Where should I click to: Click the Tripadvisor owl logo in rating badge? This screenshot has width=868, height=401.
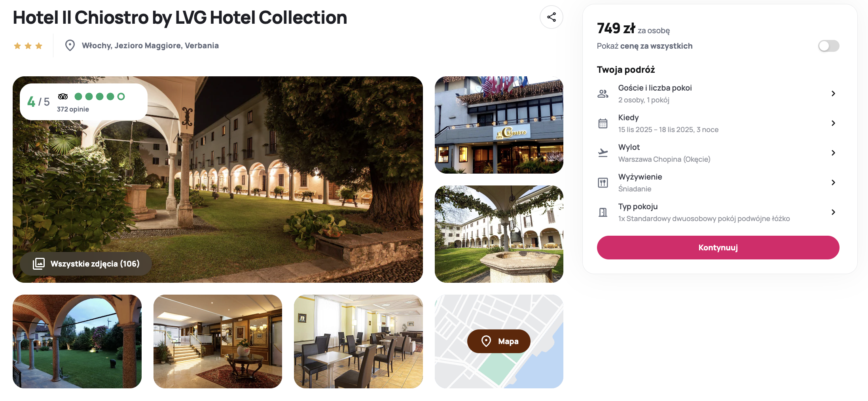63,96
